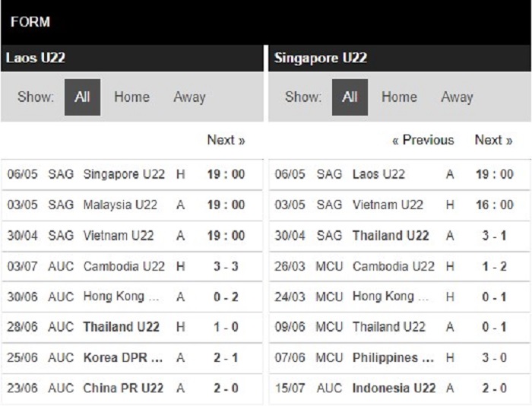The height and width of the screenshot is (406, 532).
Task: Show Away matches for Laos U22
Action: [189, 97]
